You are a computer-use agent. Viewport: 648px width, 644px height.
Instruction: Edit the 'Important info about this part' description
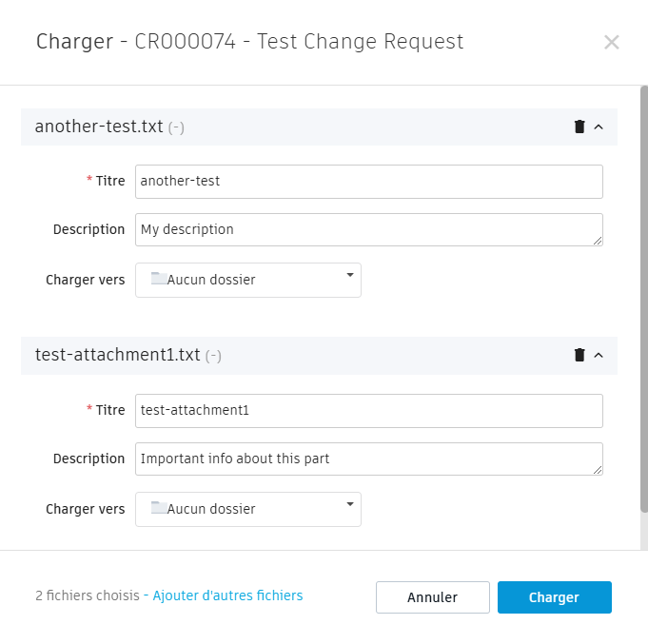[x=368, y=459]
